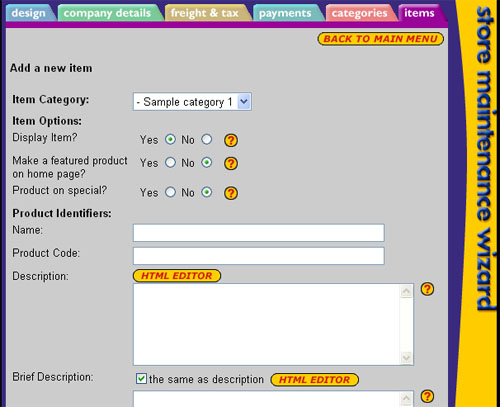This screenshot has height=407, width=500.
Task: Open HTML Editor for Brief Description
Action: 314,380
